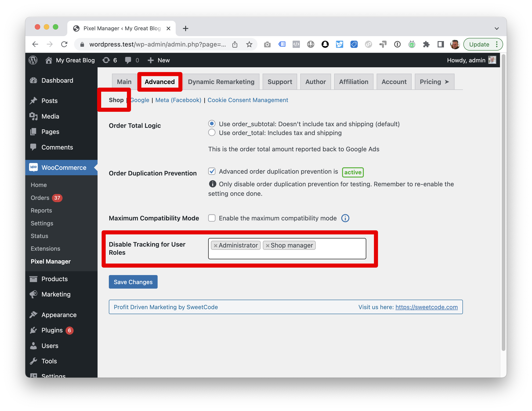The width and height of the screenshot is (532, 411).
Task: Open the Cookie Consent Management link
Action: click(247, 100)
